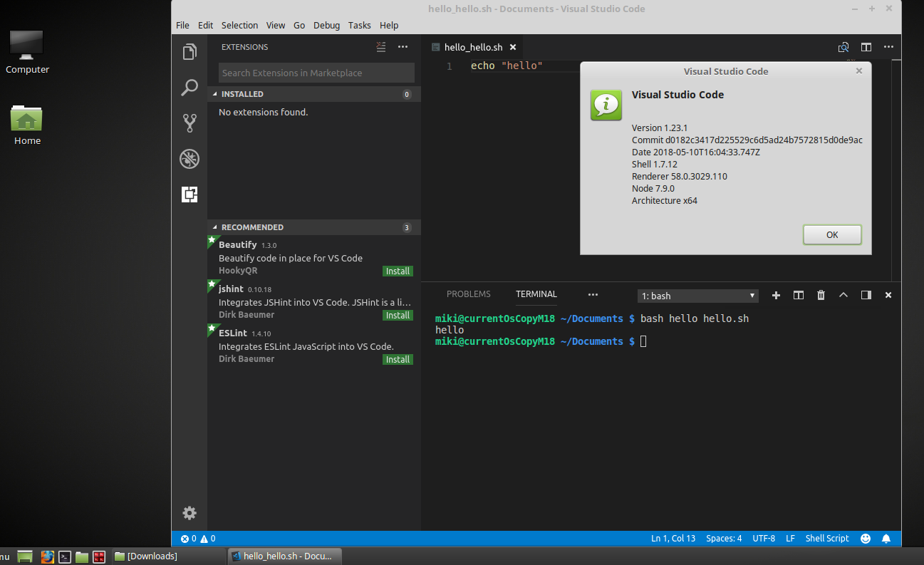Click the Search Extensions in Marketplace field

click(314, 73)
